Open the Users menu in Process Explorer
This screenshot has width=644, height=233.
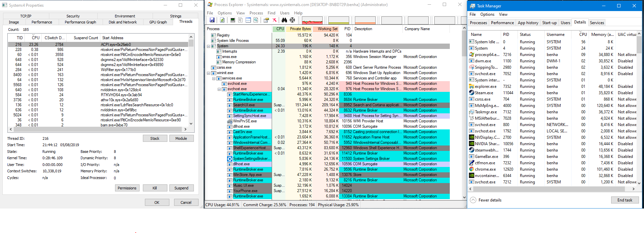tap(285, 13)
